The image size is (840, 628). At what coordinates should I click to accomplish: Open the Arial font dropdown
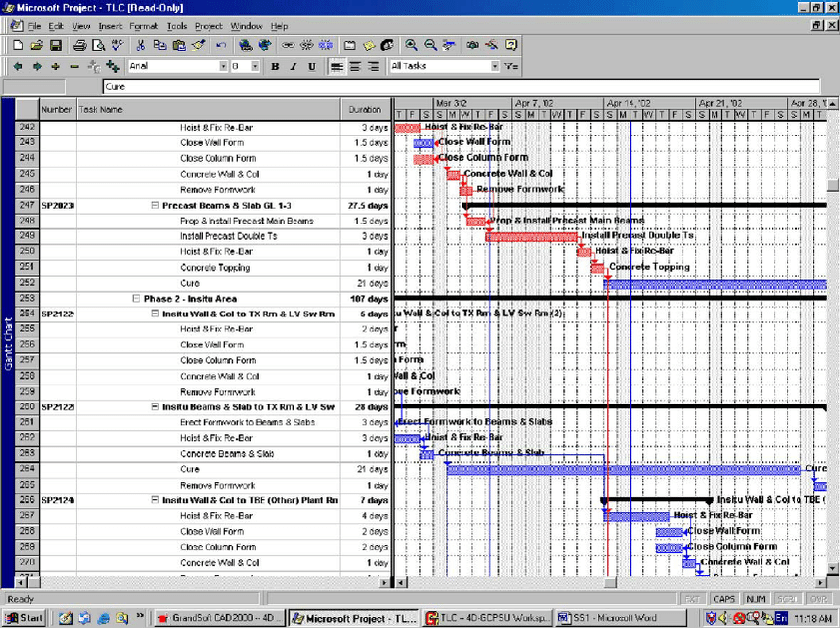point(223,66)
